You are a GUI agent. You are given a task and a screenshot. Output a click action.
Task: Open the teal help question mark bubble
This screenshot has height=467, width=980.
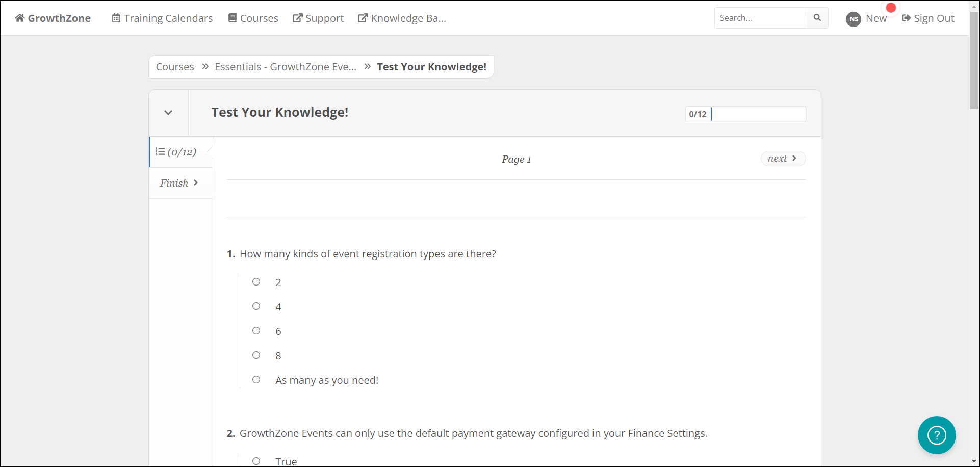point(937,435)
